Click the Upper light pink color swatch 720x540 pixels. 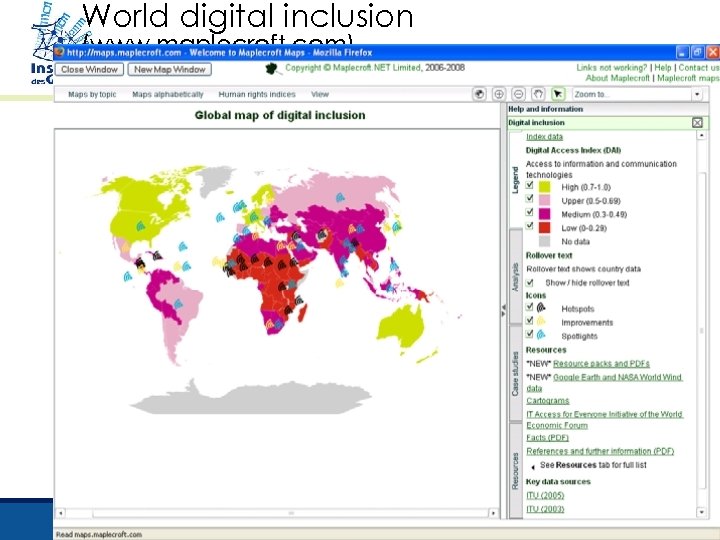(544, 201)
